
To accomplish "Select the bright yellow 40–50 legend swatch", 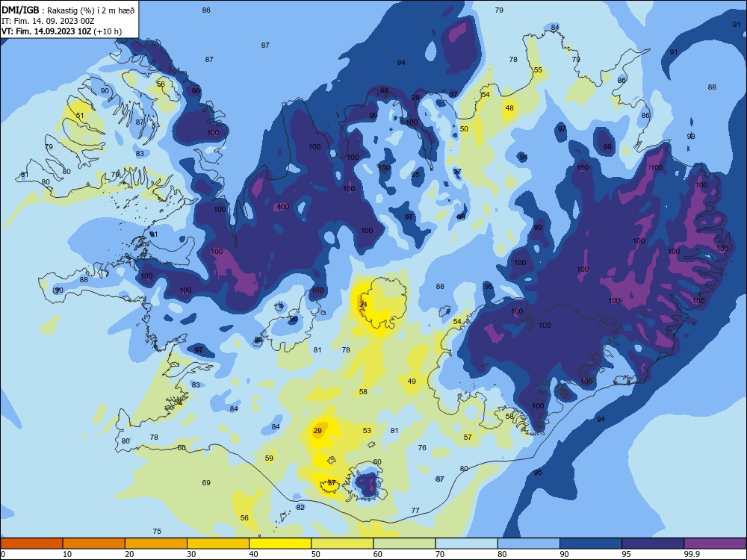I will coord(280,544).
